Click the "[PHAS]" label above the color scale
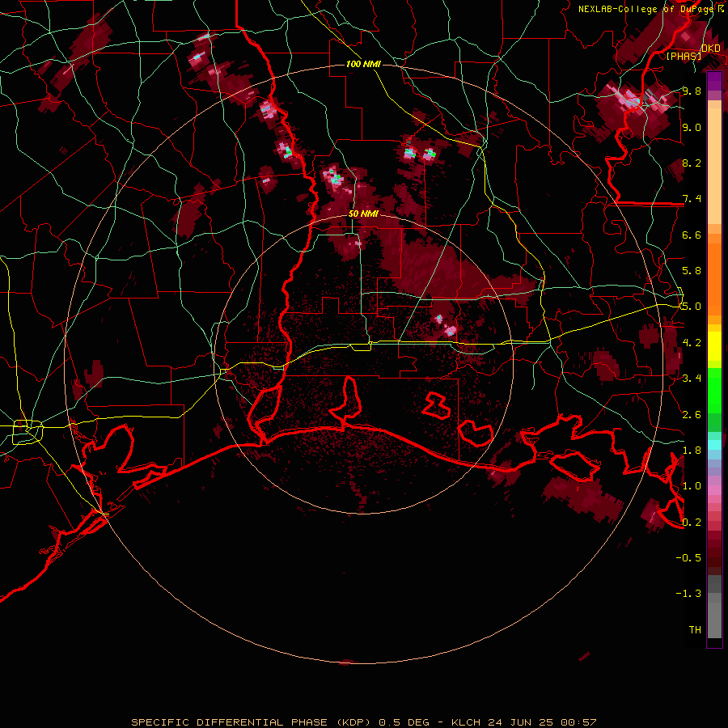 [x=684, y=57]
